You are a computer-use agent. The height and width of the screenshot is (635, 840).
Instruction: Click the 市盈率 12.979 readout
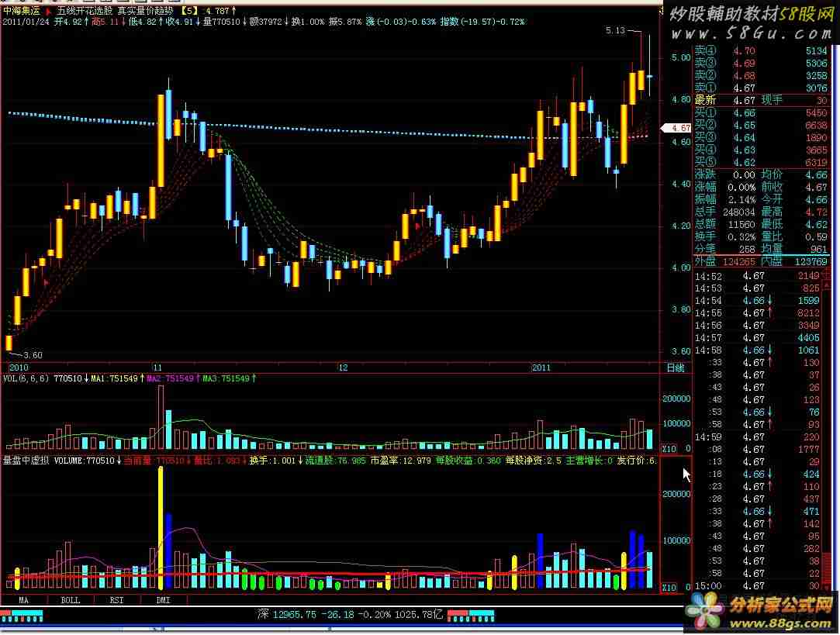click(x=400, y=461)
